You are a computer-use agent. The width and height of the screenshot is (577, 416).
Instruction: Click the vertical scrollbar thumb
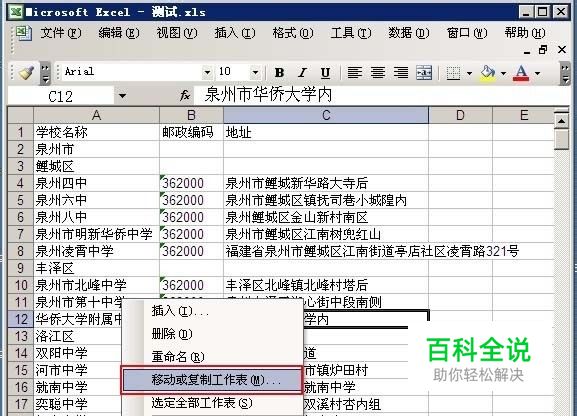(562, 139)
